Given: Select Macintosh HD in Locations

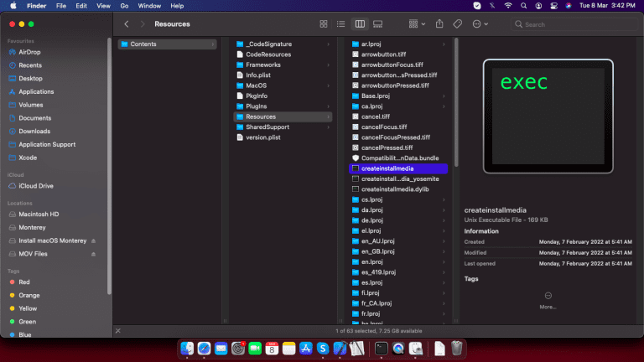Looking at the screenshot, I should (x=39, y=215).
